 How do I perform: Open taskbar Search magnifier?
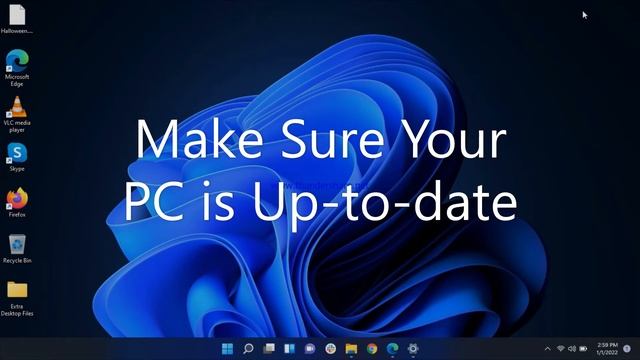coord(248,349)
